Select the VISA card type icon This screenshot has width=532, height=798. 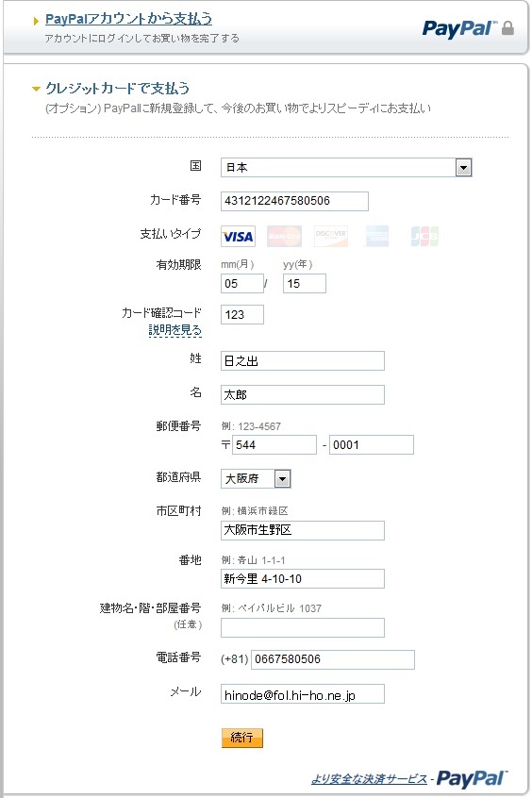(x=239, y=236)
